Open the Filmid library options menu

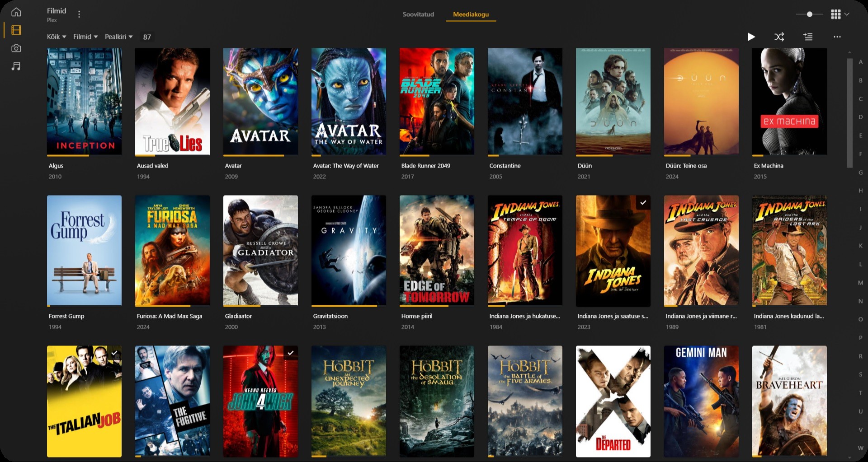[x=79, y=14]
